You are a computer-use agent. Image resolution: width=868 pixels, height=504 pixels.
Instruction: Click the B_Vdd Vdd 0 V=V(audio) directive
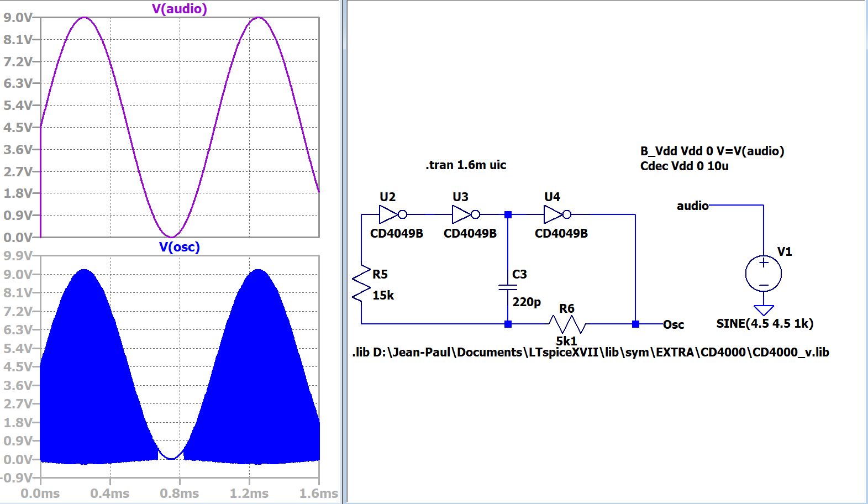[712, 151]
